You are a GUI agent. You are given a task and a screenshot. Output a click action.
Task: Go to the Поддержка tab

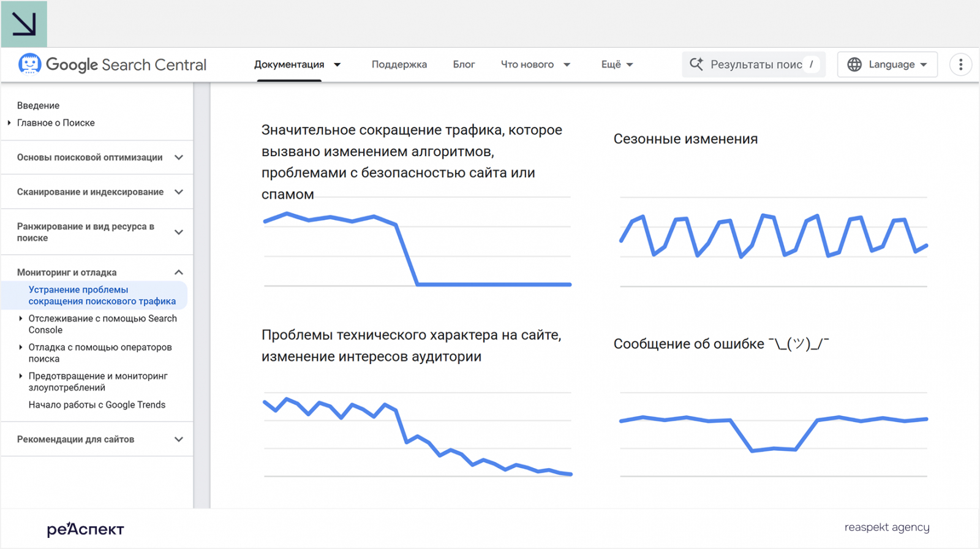point(399,64)
